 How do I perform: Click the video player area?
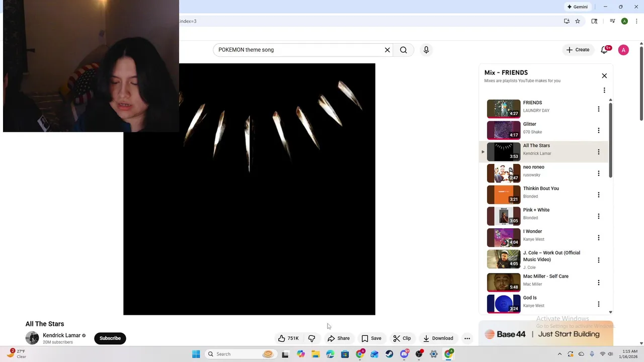(249, 189)
